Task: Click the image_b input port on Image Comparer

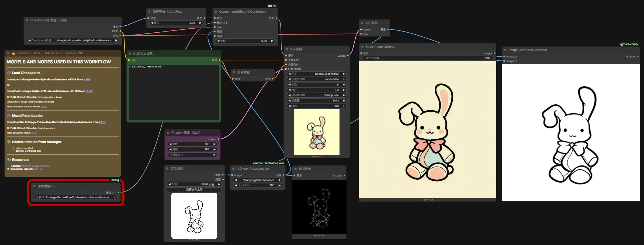Action: (x=504, y=61)
